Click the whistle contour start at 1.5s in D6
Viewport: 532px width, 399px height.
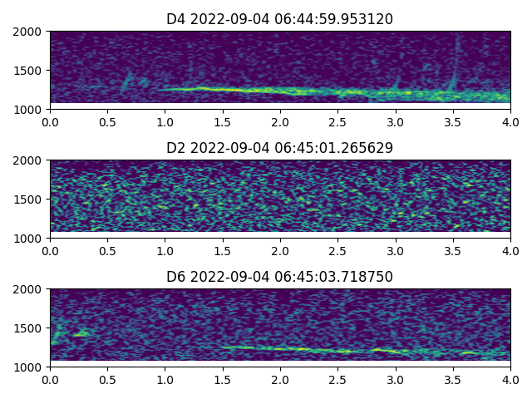[224, 347]
